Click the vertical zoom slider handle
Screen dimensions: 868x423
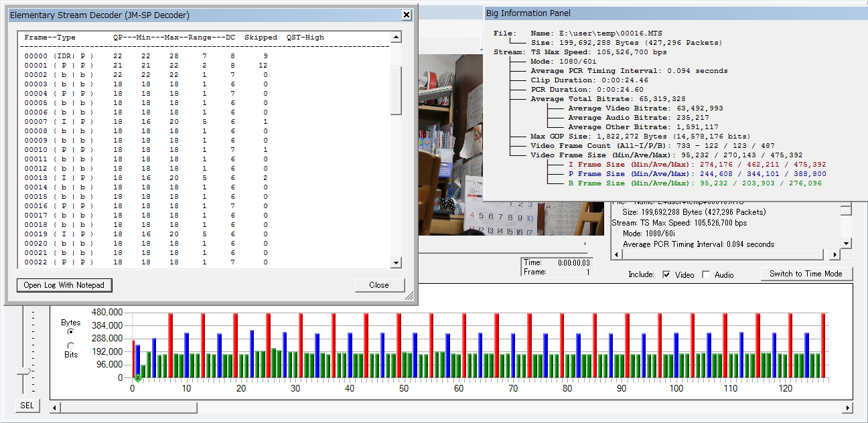24,371
